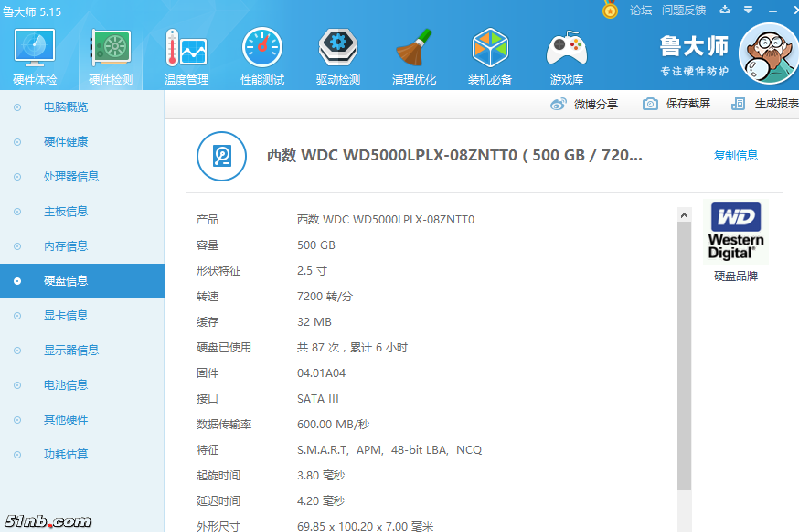799x532 pixels.
Task: Select 处理器信息 in the sidebar
Action: pos(71,177)
